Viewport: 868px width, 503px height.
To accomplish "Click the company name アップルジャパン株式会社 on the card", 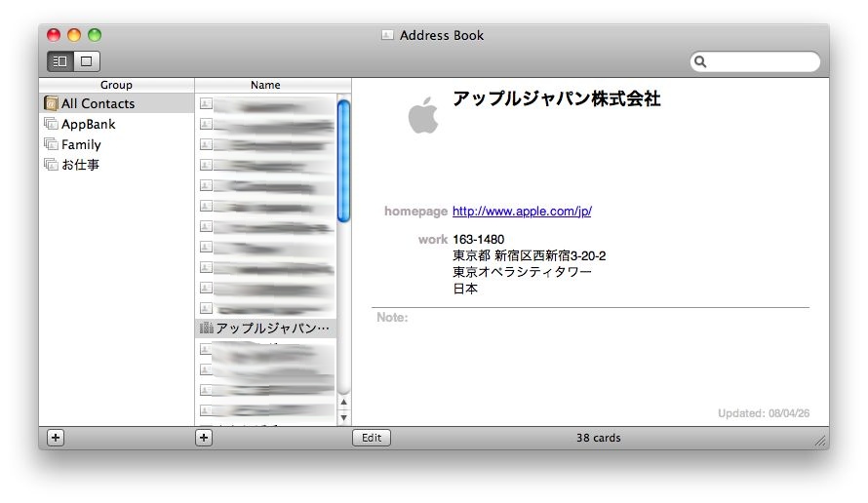I will pyautogui.click(x=556, y=98).
